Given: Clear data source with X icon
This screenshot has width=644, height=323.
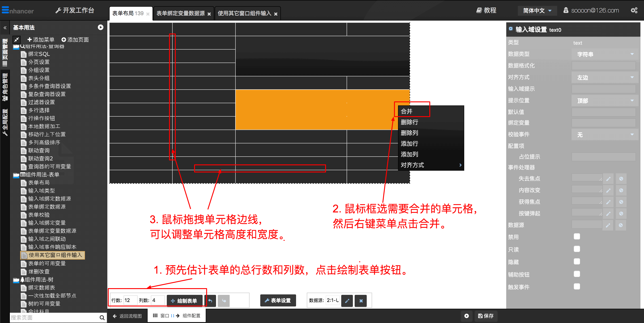Looking at the screenshot, I should [361, 300].
